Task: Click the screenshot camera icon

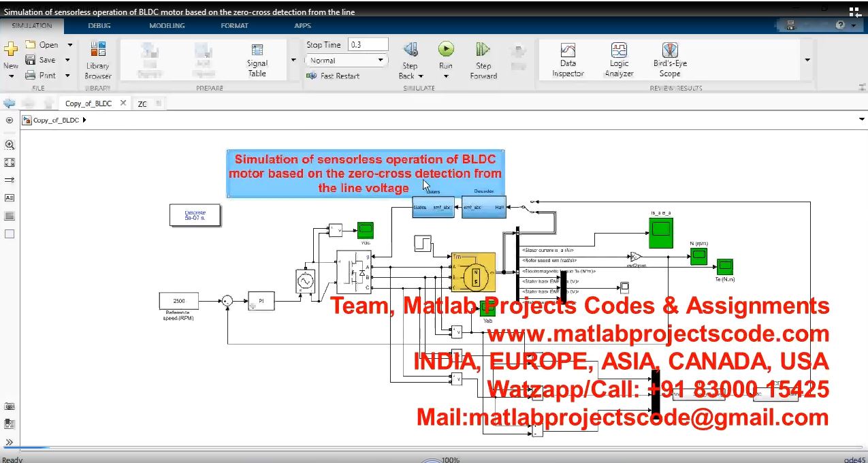Action: click(x=10, y=406)
